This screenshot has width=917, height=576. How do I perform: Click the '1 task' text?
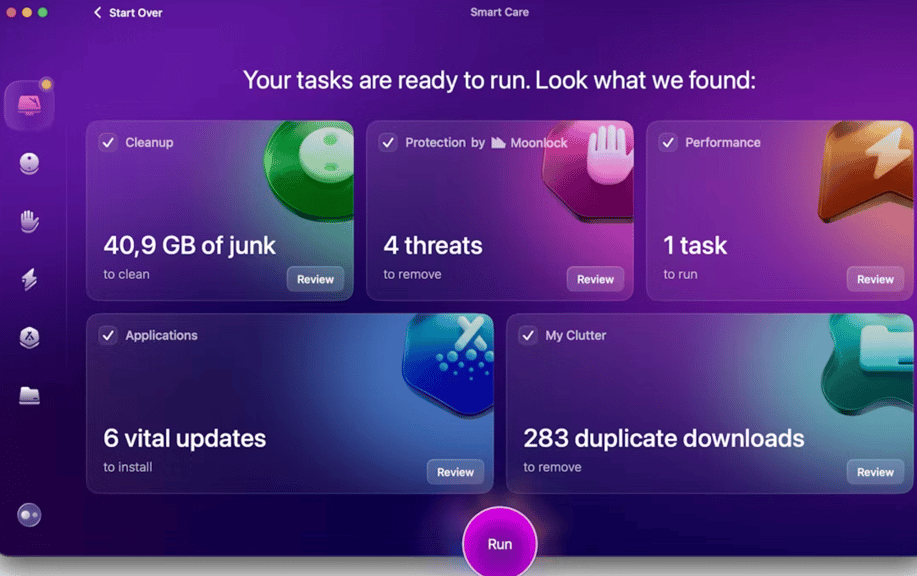(695, 246)
